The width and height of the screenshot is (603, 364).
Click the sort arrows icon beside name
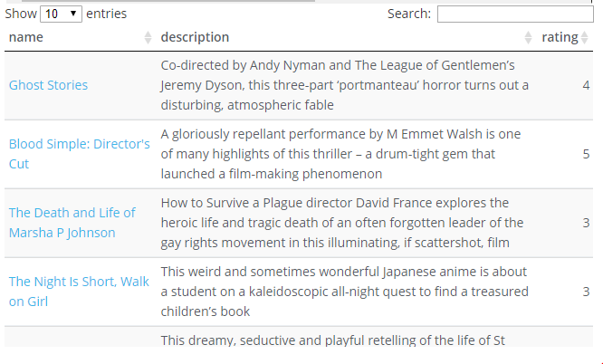tap(148, 38)
